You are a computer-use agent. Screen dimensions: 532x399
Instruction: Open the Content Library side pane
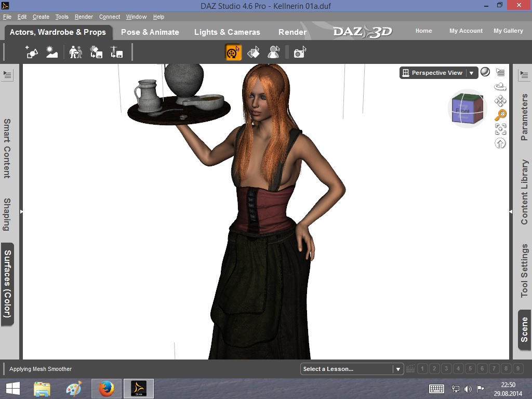click(x=524, y=192)
